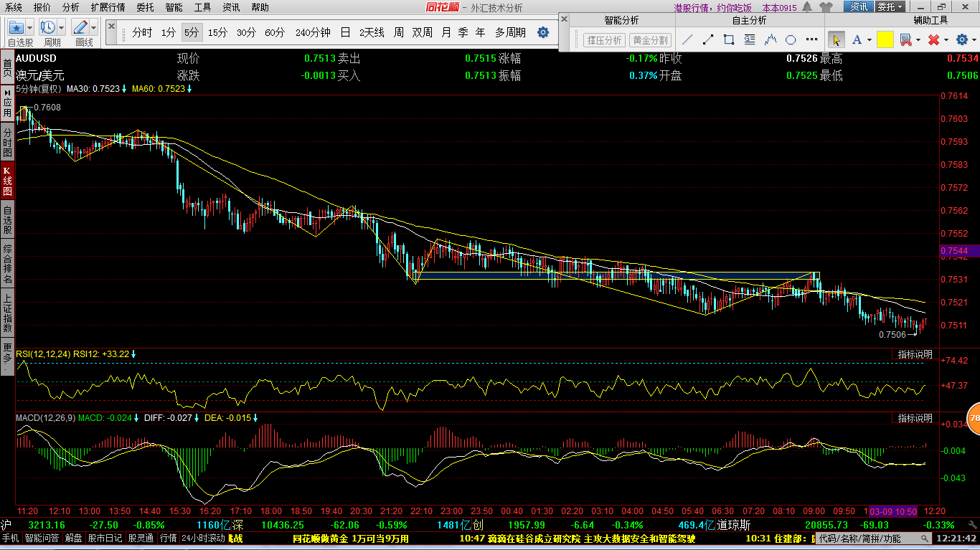Select the straight line drawing tool

pyautogui.click(x=687, y=39)
